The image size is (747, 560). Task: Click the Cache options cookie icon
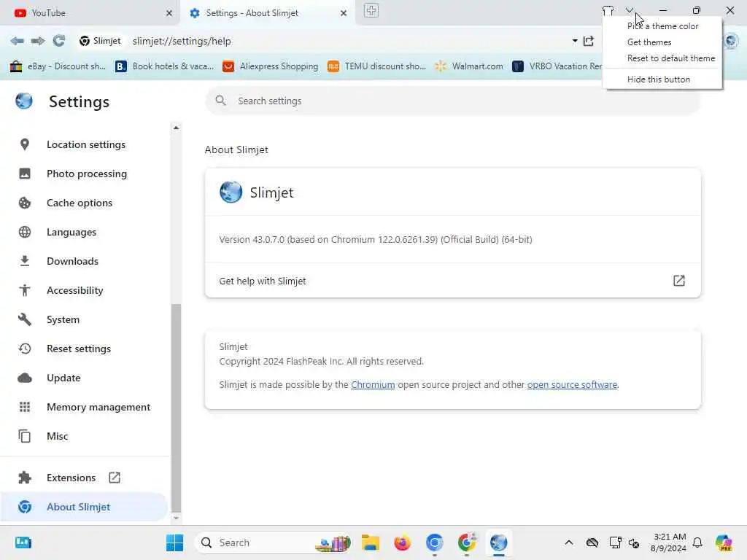[x=25, y=203]
